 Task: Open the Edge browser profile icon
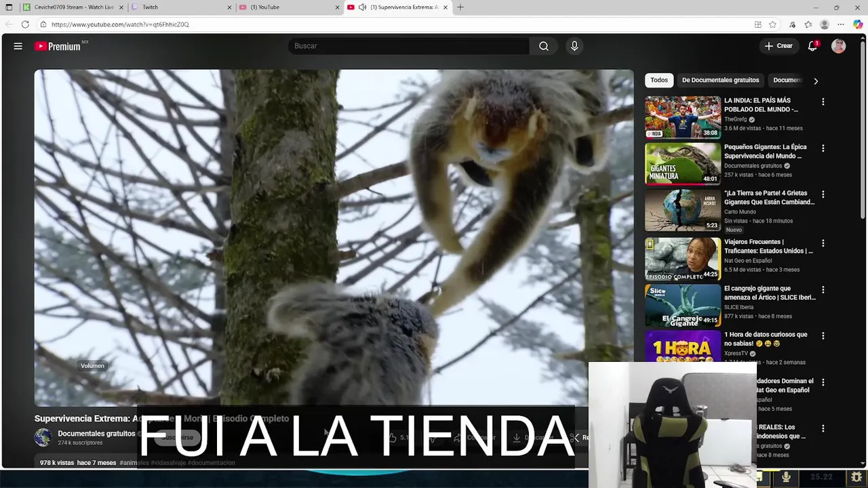825,24
